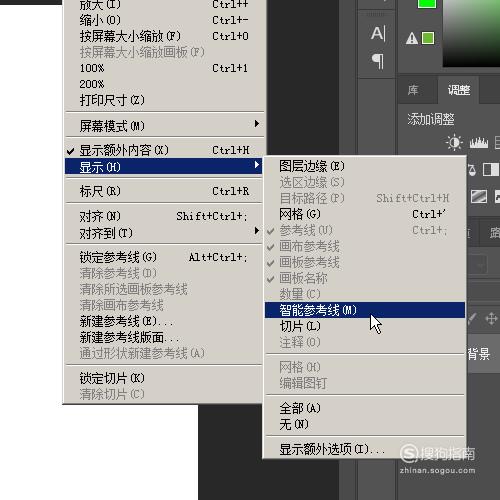
Task: Choose 锁定切片(K)
Action: coord(165,378)
